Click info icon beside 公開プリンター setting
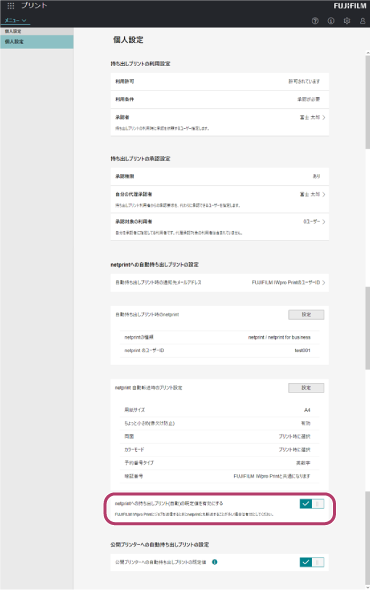Viewport: 370px width, 590px height. click(x=215, y=562)
